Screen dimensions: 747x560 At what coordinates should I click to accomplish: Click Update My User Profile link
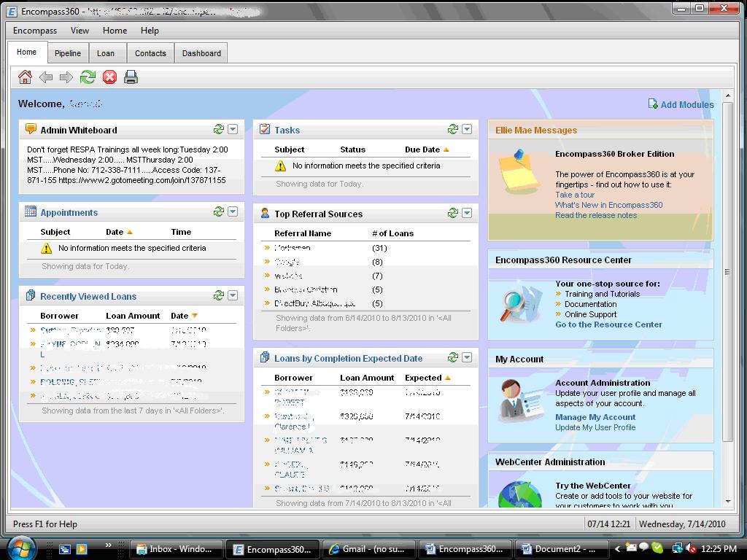point(595,427)
